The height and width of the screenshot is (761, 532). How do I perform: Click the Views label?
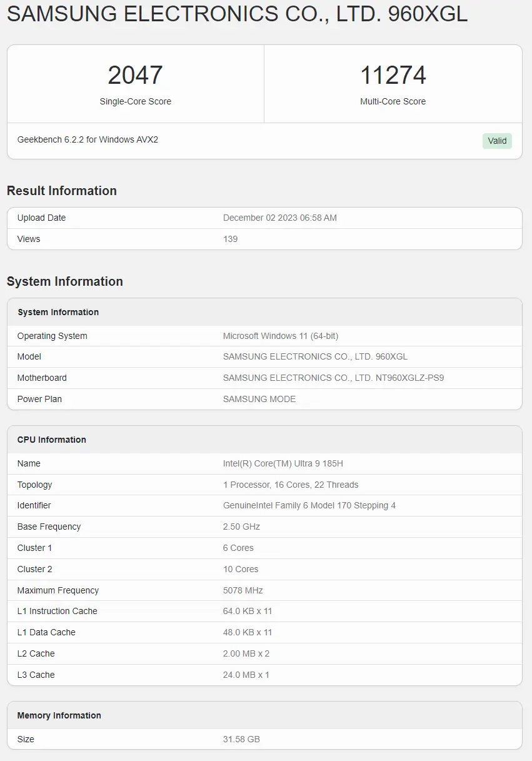click(x=29, y=239)
